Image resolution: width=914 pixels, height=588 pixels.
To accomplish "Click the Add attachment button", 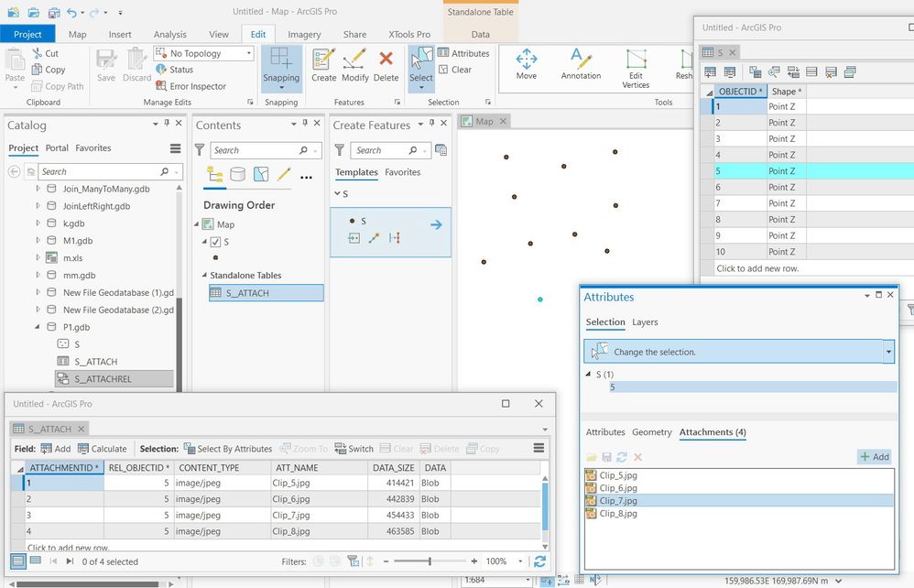I will 875,457.
